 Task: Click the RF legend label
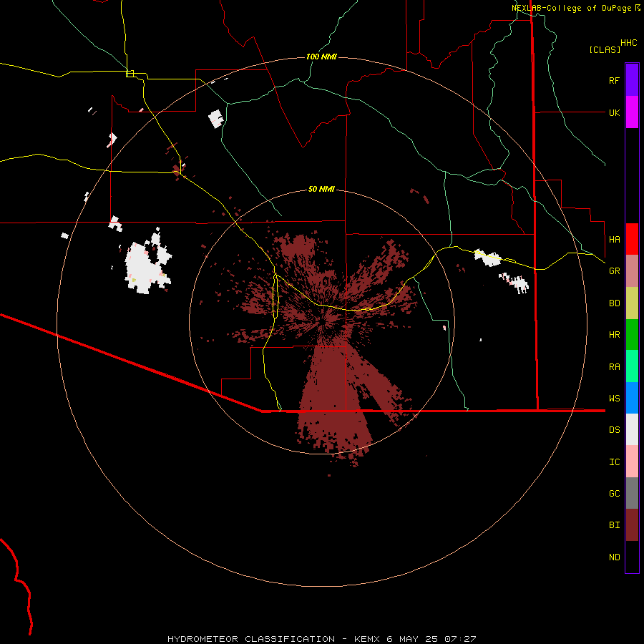[x=614, y=80]
